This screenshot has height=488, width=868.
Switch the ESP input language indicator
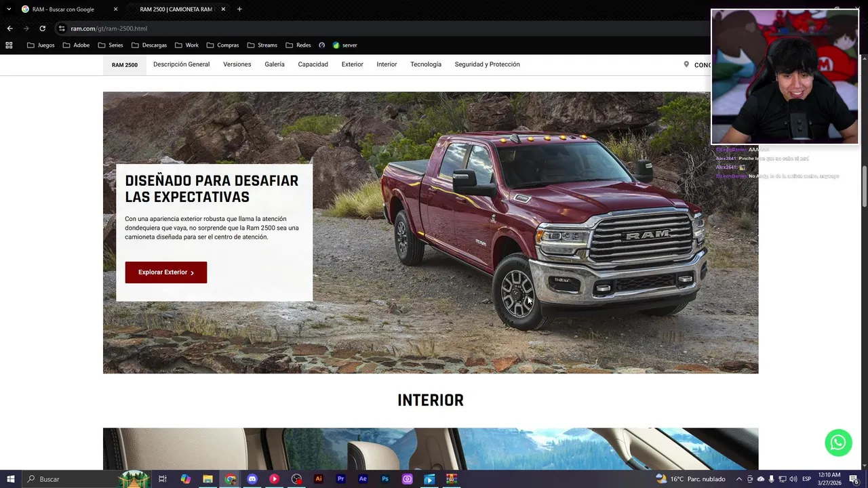[807, 479]
